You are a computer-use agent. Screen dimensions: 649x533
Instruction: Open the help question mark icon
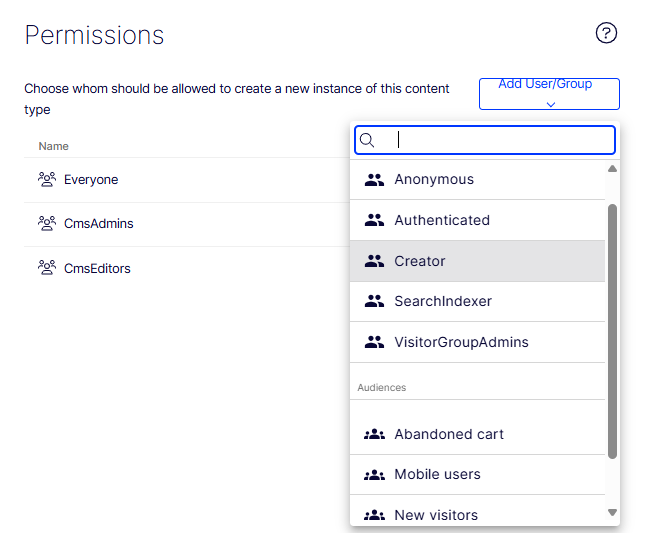606,33
